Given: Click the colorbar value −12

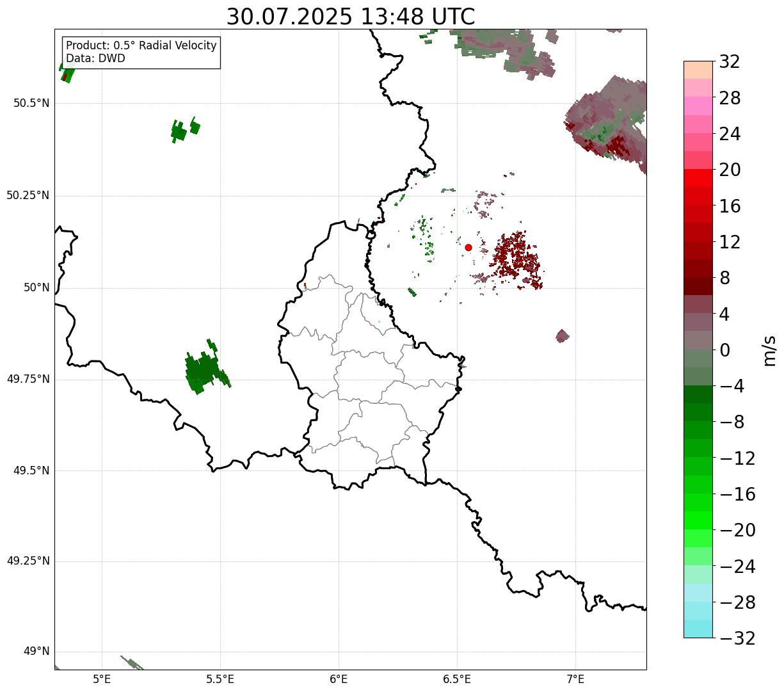Looking at the screenshot, I should pos(737,458).
